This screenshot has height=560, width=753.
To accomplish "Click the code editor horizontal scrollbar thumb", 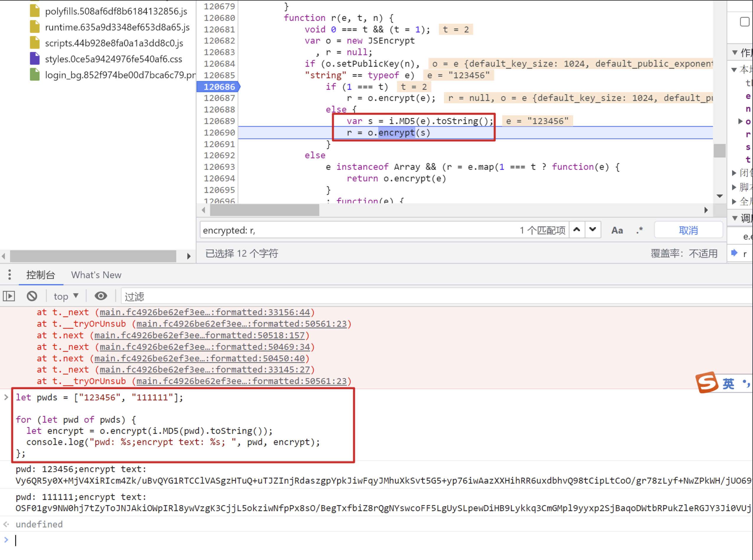I will (x=264, y=210).
